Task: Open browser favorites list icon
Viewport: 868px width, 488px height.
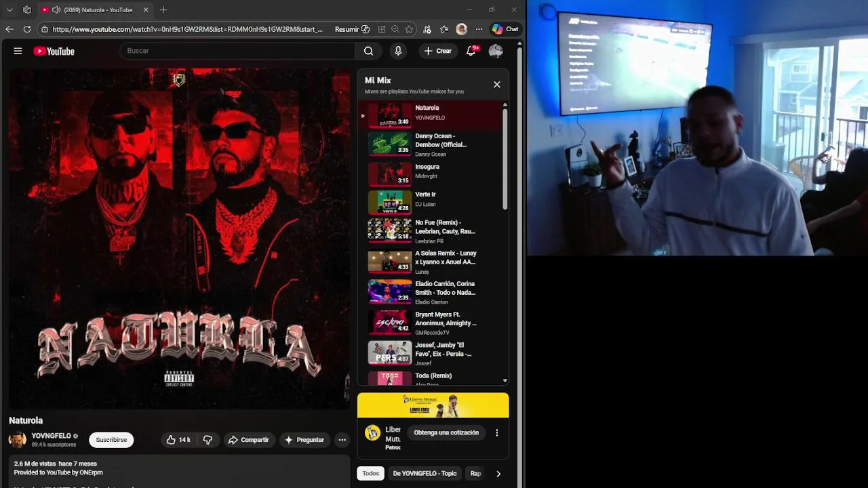Action: tap(444, 29)
